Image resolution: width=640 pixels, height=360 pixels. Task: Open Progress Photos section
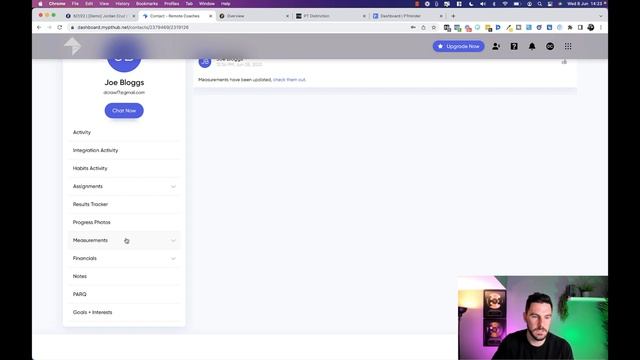[124, 222]
